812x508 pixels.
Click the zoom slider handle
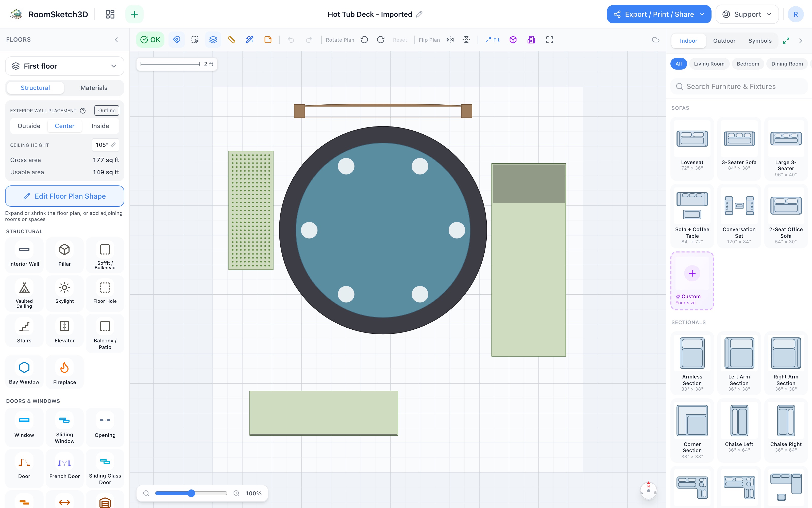click(191, 493)
